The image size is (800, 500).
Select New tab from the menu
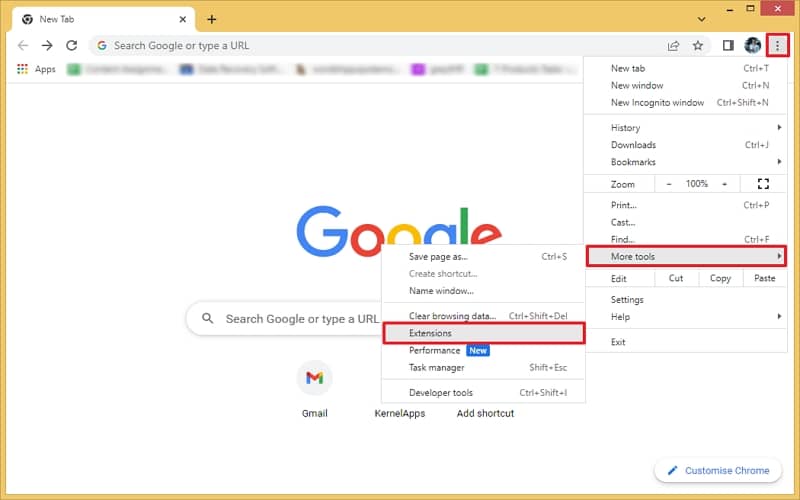coord(686,68)
